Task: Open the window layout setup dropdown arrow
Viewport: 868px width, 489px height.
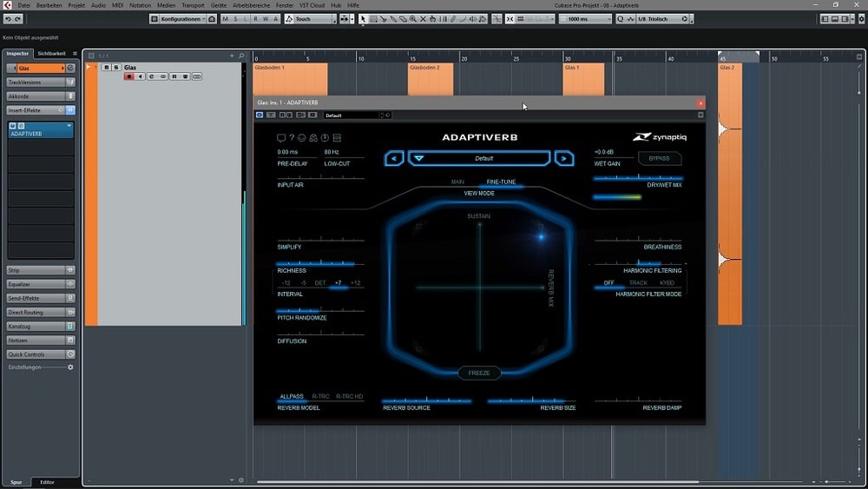Action: click(852, 19)
